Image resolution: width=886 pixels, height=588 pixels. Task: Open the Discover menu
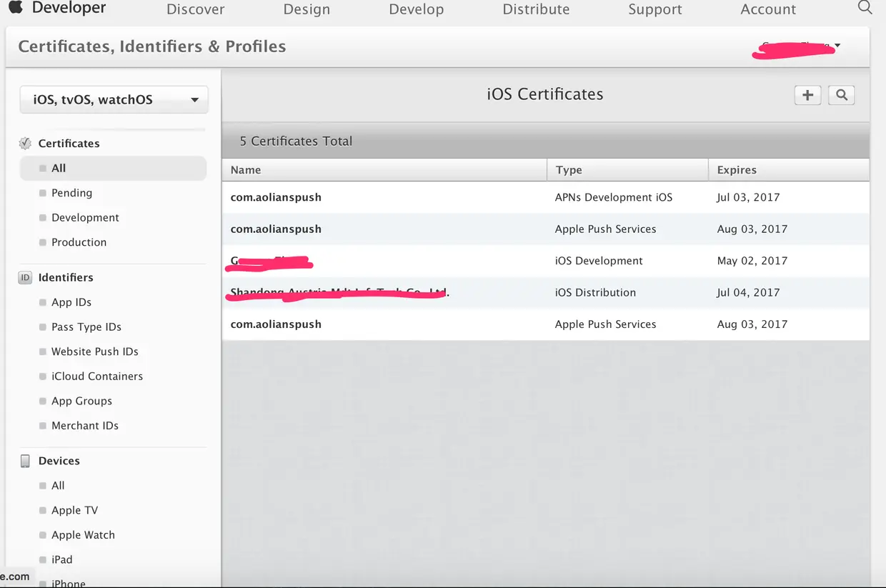(195, 9)
